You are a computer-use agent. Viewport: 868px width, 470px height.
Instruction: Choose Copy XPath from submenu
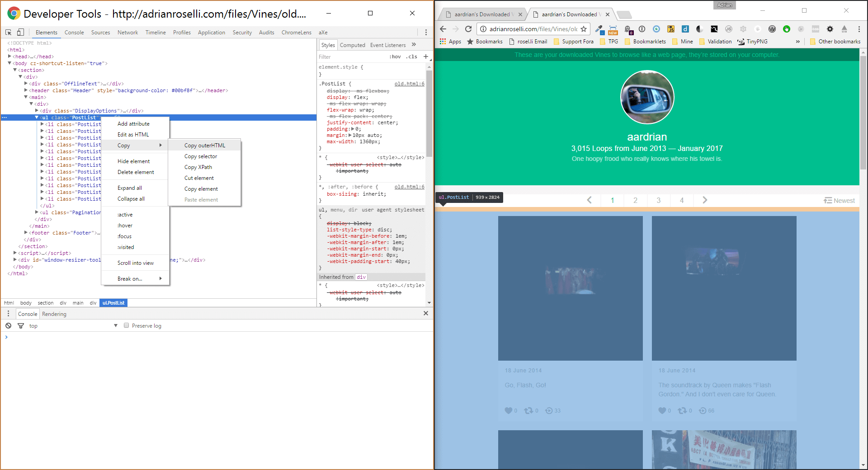(204, 167)
